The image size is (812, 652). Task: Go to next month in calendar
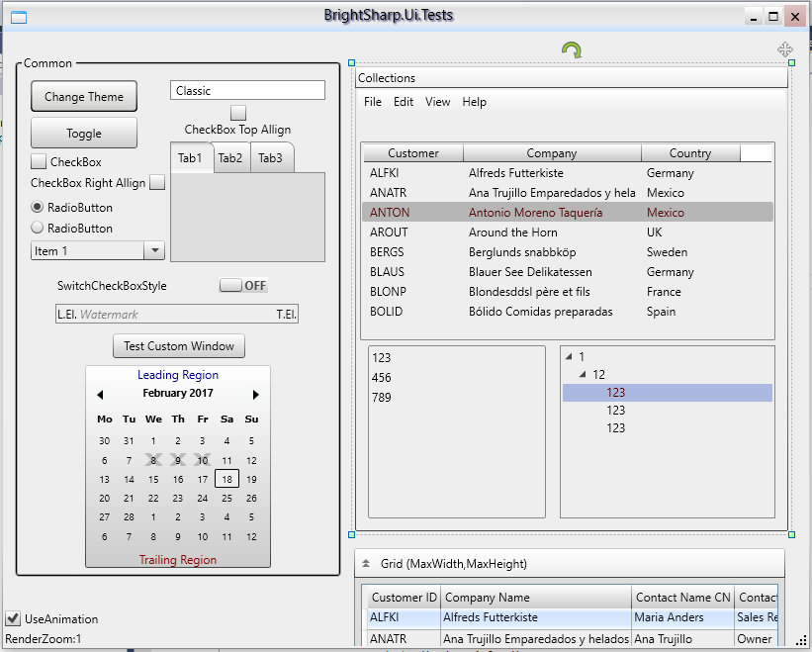(256, 394)
